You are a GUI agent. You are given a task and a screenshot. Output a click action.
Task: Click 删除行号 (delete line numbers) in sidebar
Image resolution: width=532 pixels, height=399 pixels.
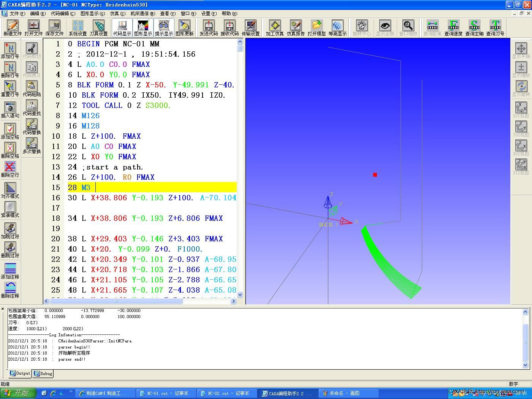tap(10, 70)
